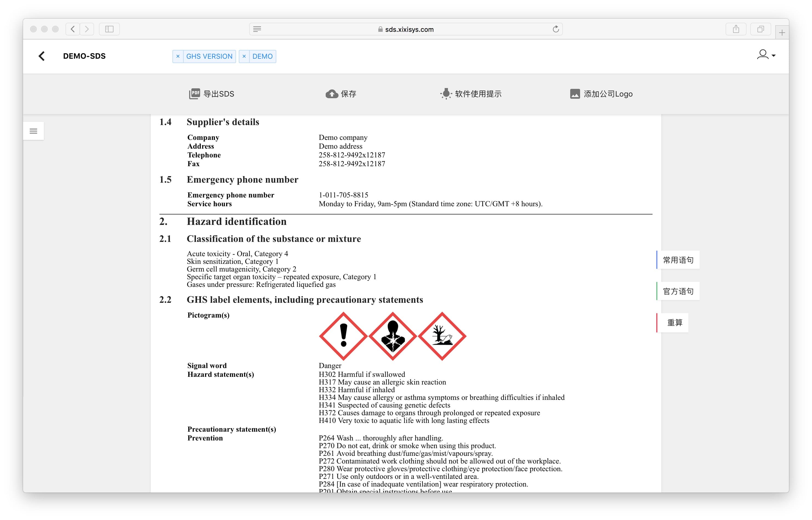
Task: Click the P271 well-ventilated area statement
Action: pyautogui.click(x=399, y=476)
